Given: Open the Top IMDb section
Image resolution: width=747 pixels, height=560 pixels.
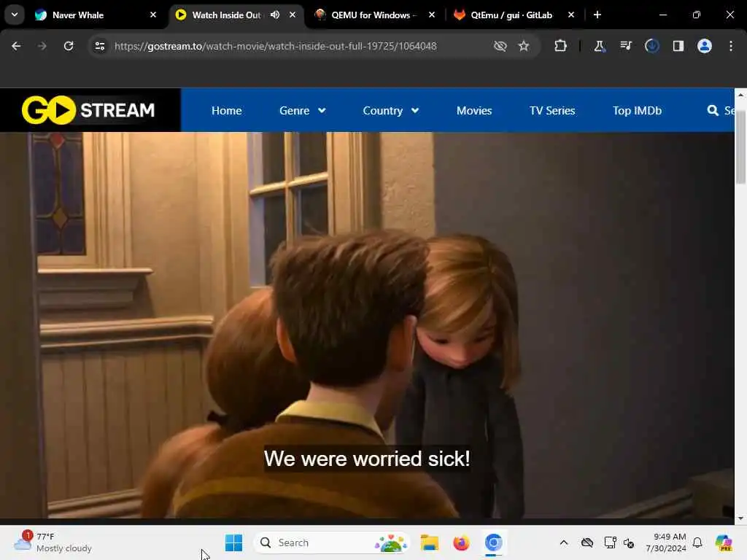Looking at the screenshot, I should (637, 111).
